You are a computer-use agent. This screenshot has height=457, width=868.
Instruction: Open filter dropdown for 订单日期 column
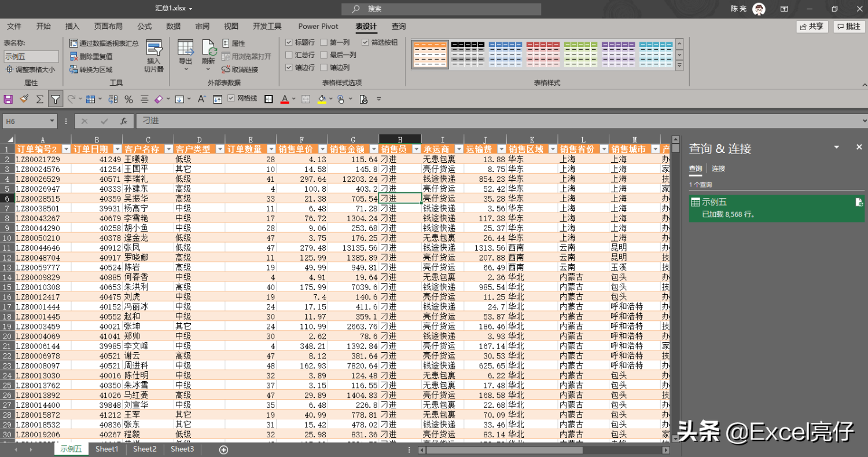pyautogui.click(x=117, y=149)
